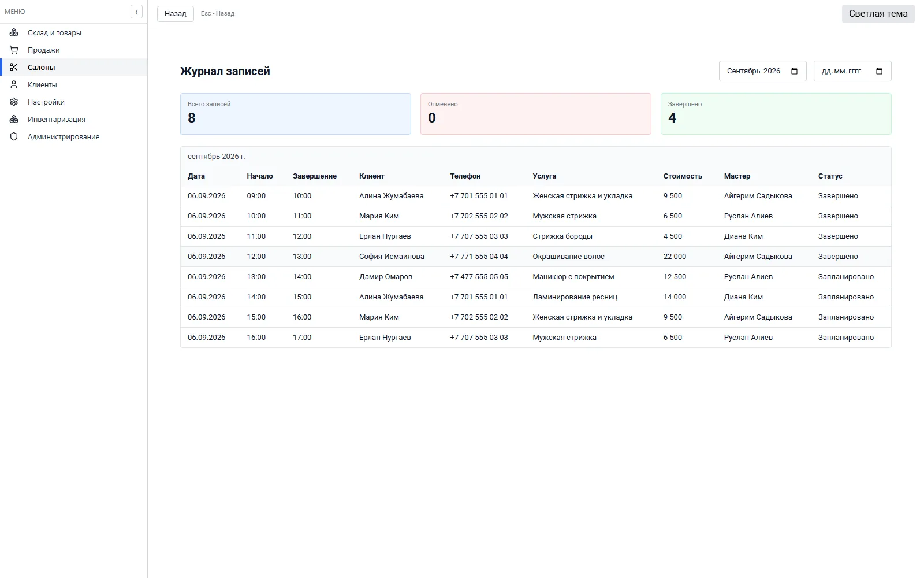Viewport: 924px width, 578px height.
Task: Select Клиенты in the sidebar
Action: 74,84
